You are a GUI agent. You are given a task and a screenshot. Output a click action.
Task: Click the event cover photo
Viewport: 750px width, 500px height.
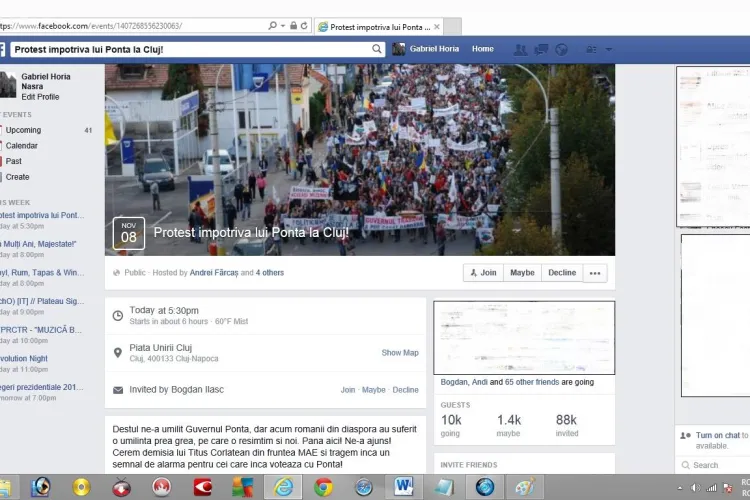click(x=360, y=160)
